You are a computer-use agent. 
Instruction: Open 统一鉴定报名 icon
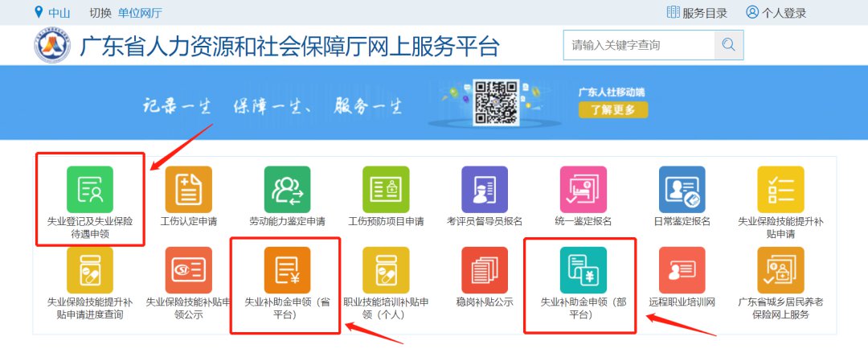click(x=583, y=190)
